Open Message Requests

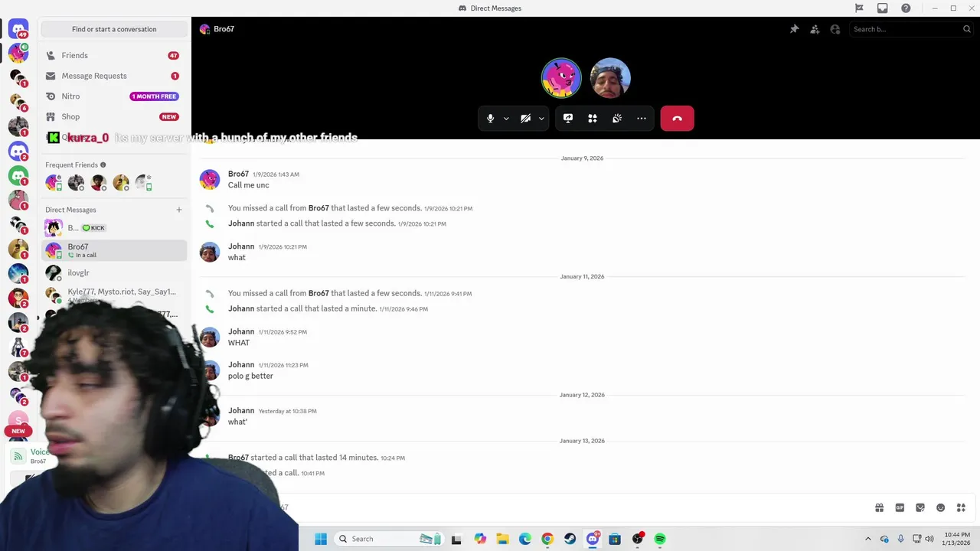click(114, 76)
